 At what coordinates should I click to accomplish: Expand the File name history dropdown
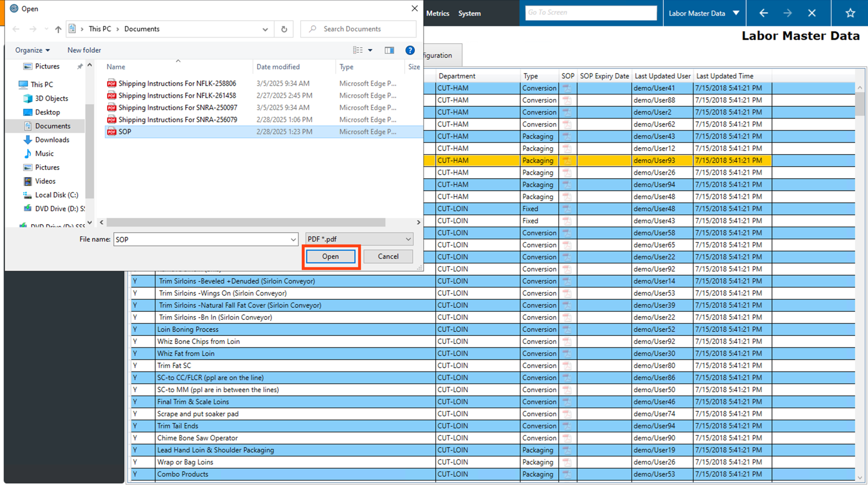(293, 239)
